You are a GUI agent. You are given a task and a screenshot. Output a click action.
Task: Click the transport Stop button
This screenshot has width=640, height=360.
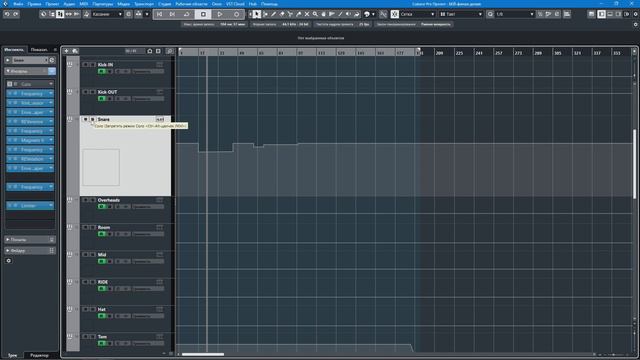(x=203, y=14)
